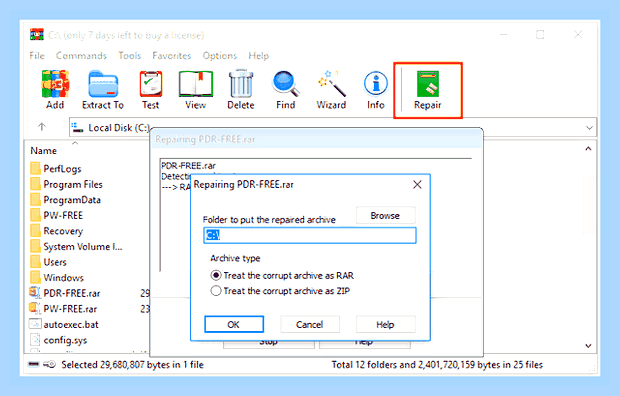Click the Delete trash can icon
This screenshot has width=620, height=396.
pos(240,90)
